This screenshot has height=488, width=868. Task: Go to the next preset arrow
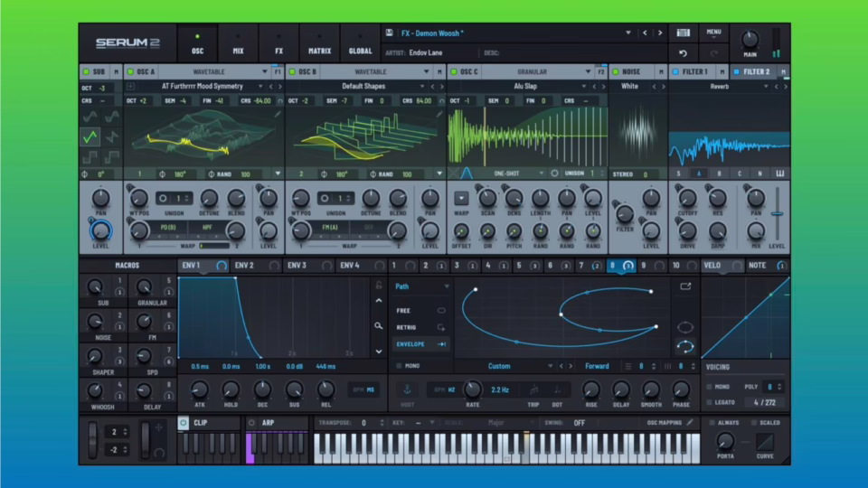click(x=660, y=33)
